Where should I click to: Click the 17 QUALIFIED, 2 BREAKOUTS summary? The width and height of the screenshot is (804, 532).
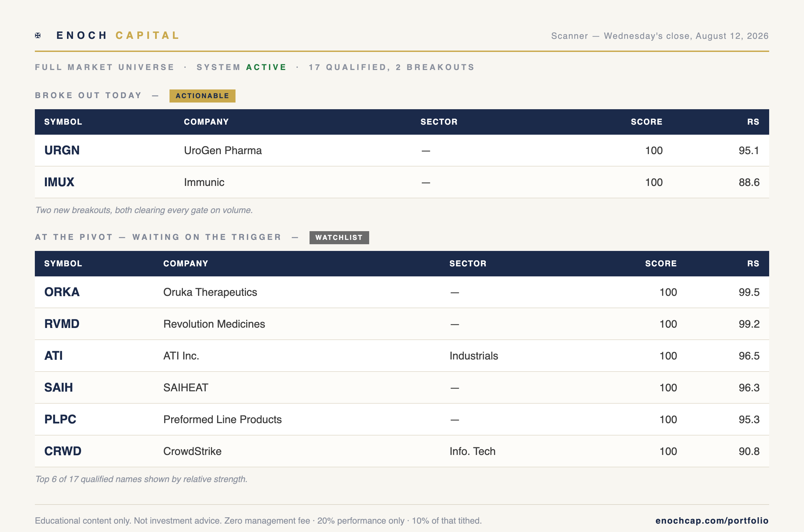pos(392,67)
